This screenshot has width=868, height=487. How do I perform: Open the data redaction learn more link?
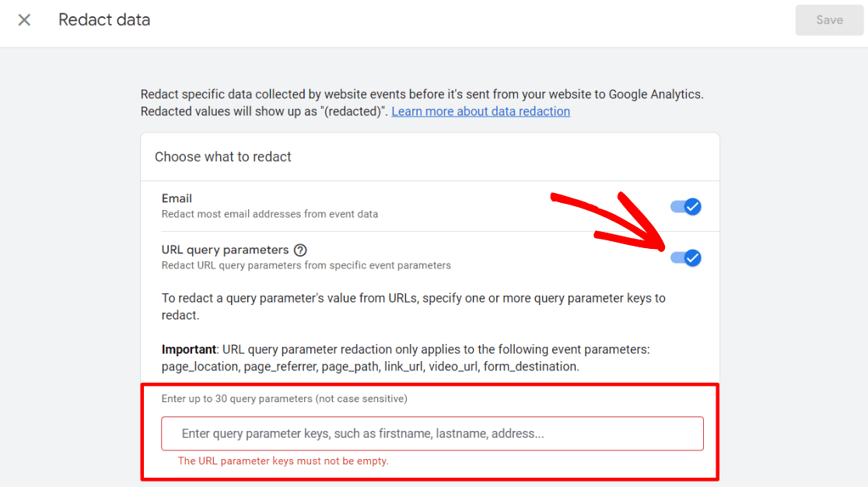click(x=480, y=110)
